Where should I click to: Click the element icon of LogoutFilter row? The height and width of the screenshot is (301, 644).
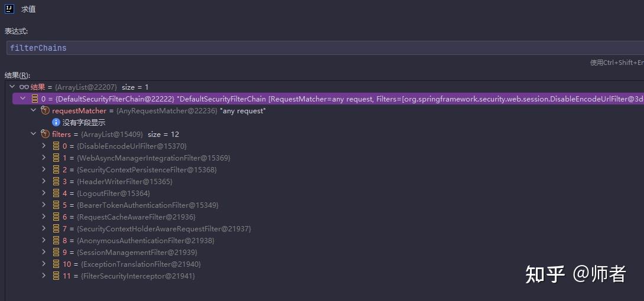click(56, 193)
